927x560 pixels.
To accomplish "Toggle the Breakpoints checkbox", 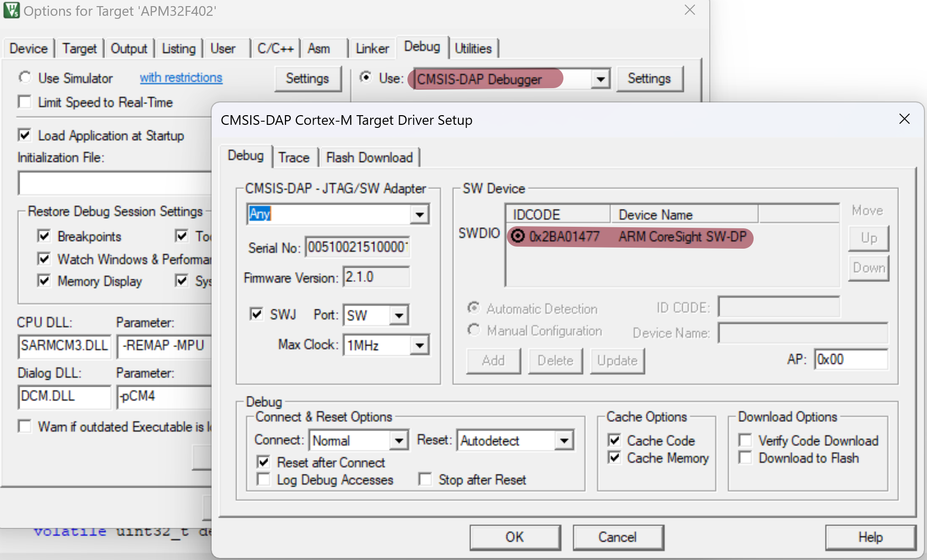I will (x=44, y=236).
